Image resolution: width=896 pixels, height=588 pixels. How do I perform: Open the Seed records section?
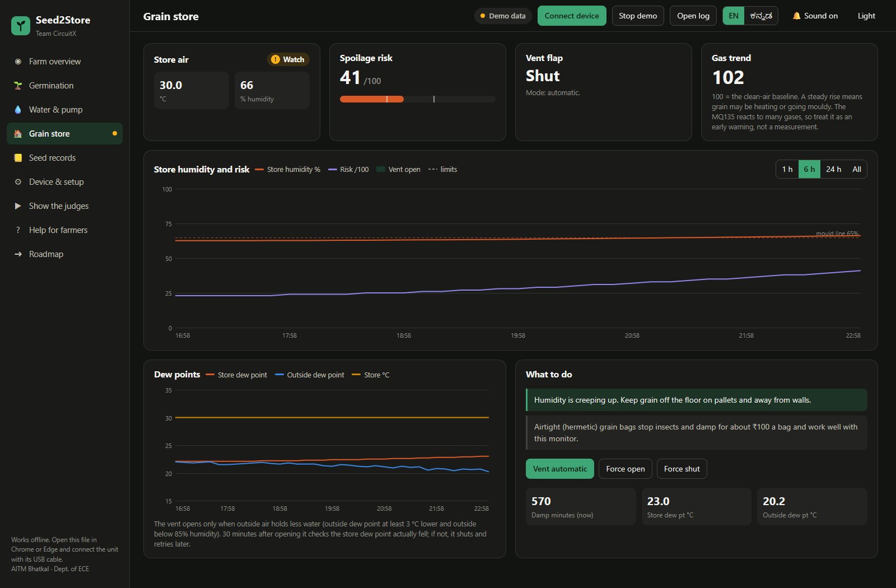(64, 158)
